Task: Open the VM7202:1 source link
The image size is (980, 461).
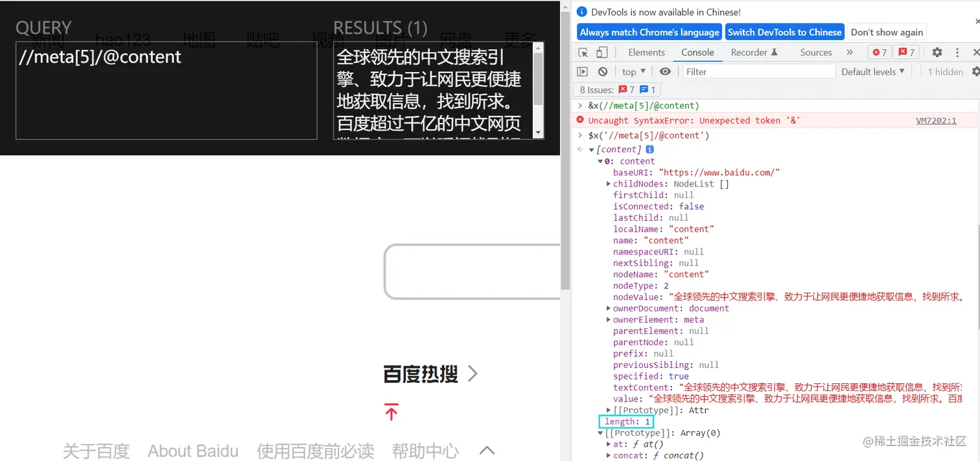Action: point(936,120)
